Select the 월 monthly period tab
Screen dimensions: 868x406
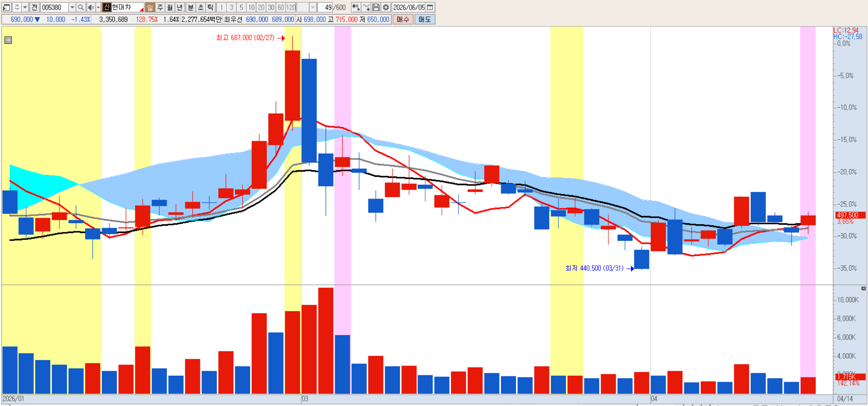170,7
